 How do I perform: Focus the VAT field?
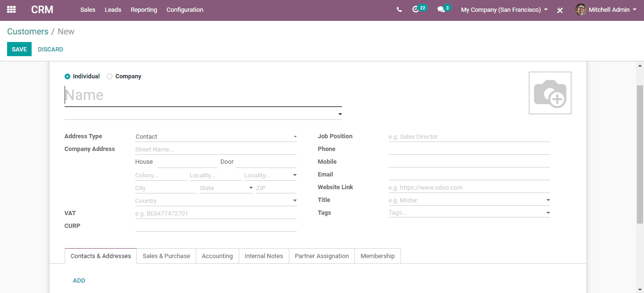click(216, 213)
